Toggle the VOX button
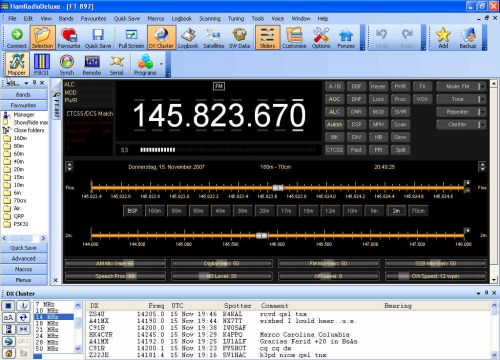The height and width of the screenshot is (360, 500). click(x=422, y=99)
